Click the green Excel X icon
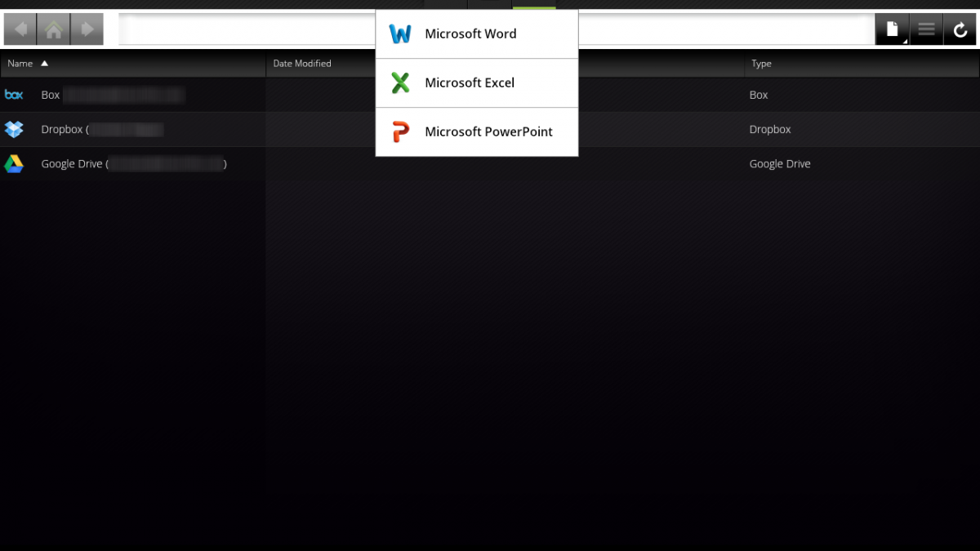Image resolution: width=980 pixels, height=551 pixels. (400, 83)
